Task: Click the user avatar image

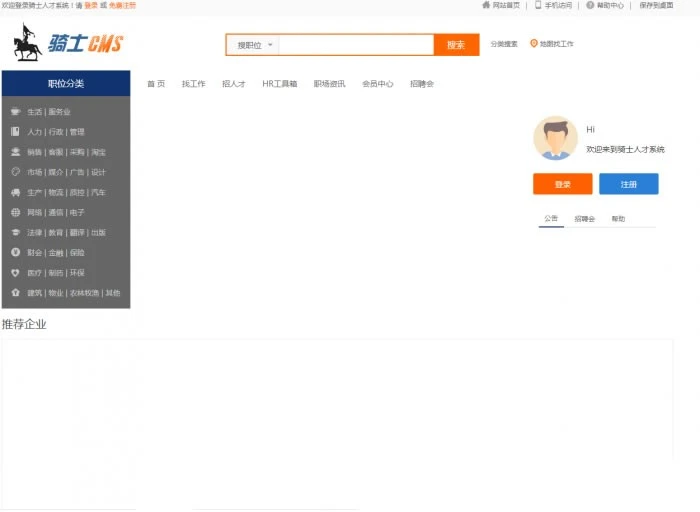Action: pyautogui.click(x=555, y=138)
